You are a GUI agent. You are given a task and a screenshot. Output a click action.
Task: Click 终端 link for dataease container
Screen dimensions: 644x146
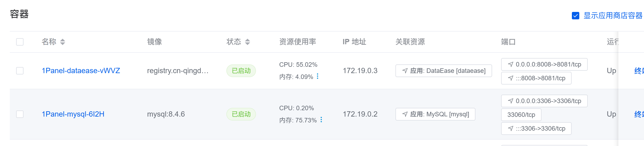coord(639,71)
